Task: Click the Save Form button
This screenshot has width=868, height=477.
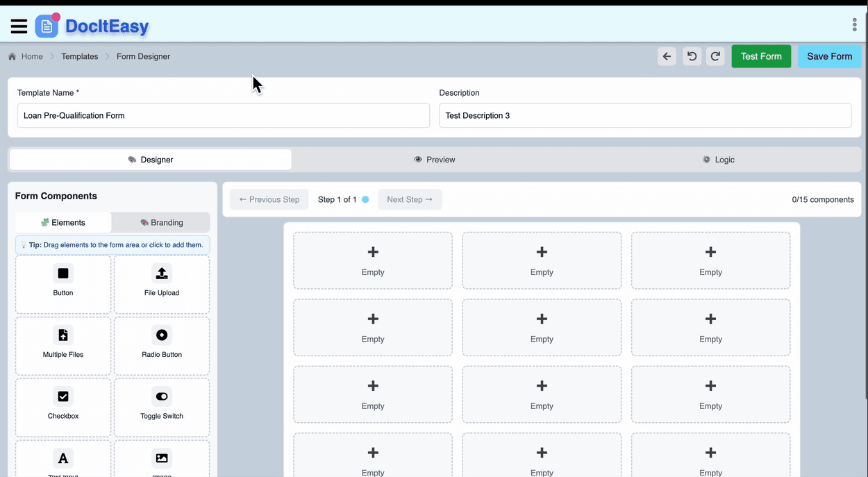Action: click(829, 56)
